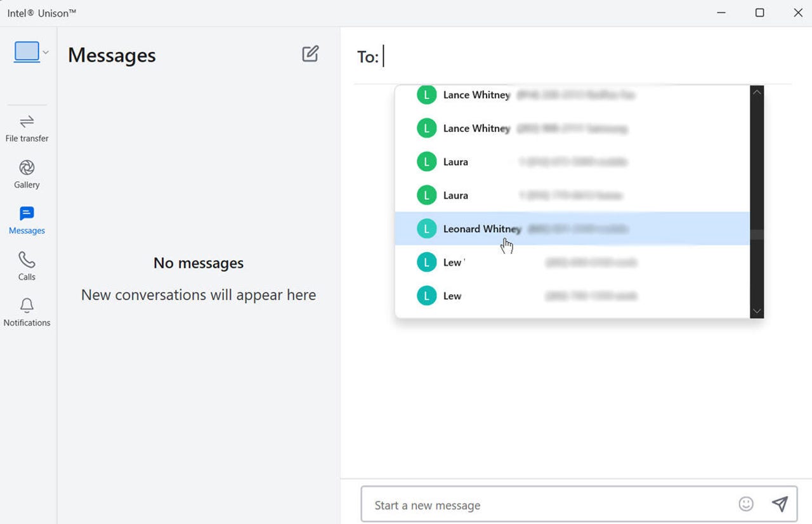Viewport: 812px width, 524px height.
Task: Close the Intel Unison window
Action: [x=798, y=13]
